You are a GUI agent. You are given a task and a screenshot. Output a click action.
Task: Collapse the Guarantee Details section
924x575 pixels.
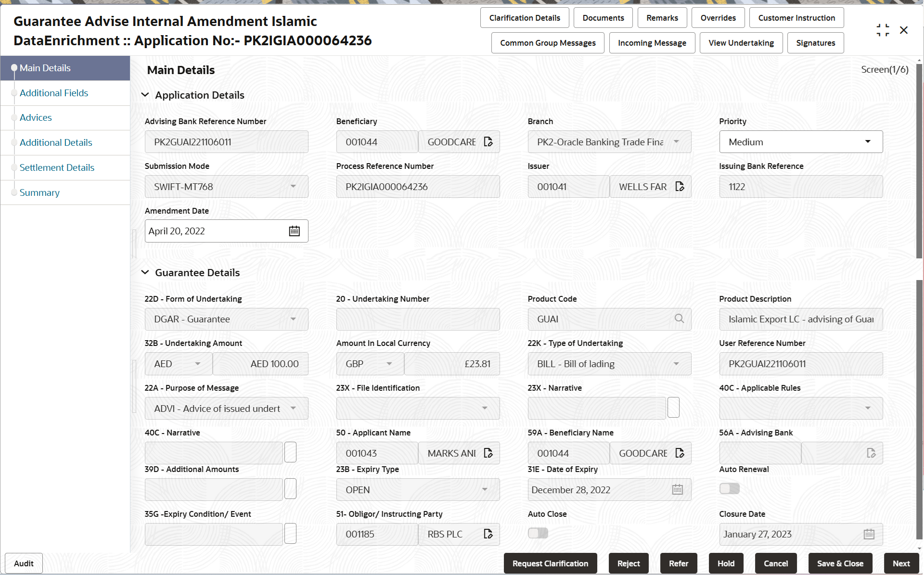[145, 273]
